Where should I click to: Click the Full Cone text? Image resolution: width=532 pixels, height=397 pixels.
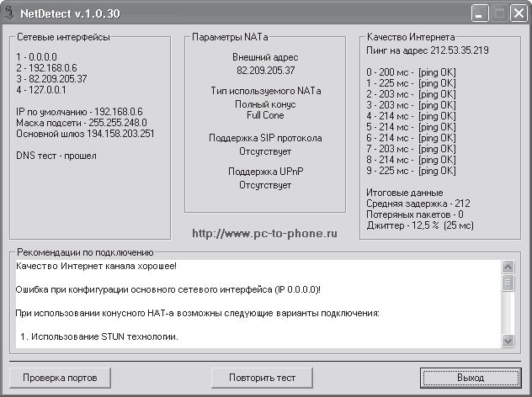pyautogui.click(x=265, y=115)
